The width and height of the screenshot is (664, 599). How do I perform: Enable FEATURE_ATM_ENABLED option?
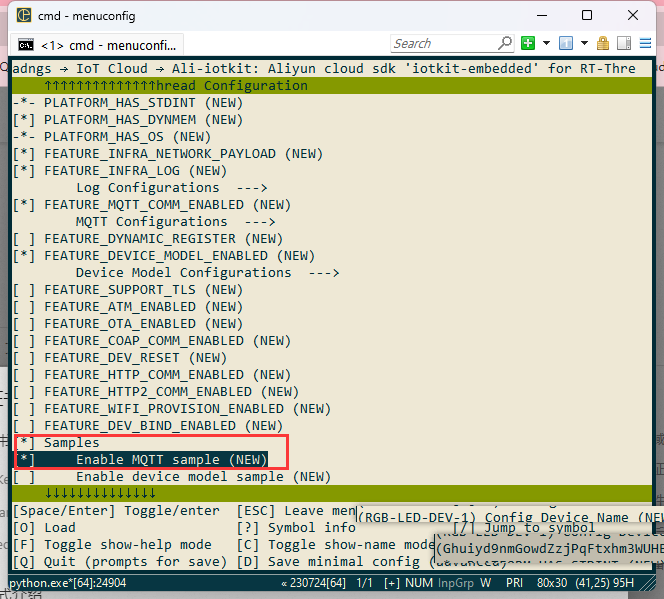point(128,306)
